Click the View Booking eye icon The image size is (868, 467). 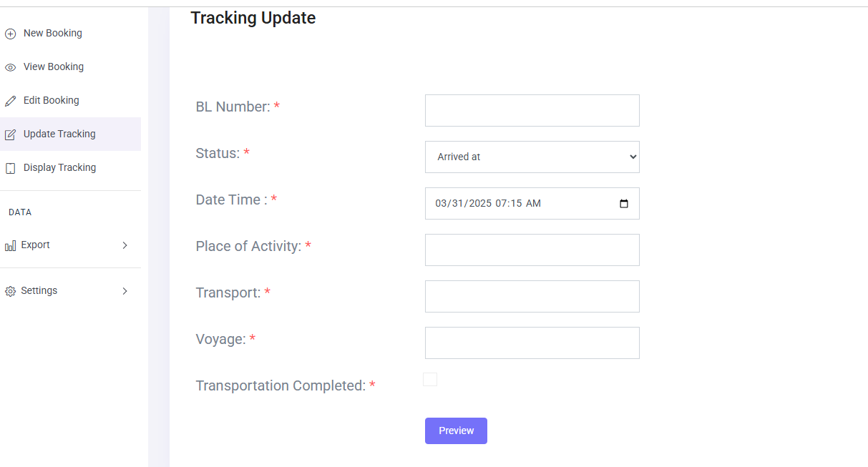click(x=10, y=67)
